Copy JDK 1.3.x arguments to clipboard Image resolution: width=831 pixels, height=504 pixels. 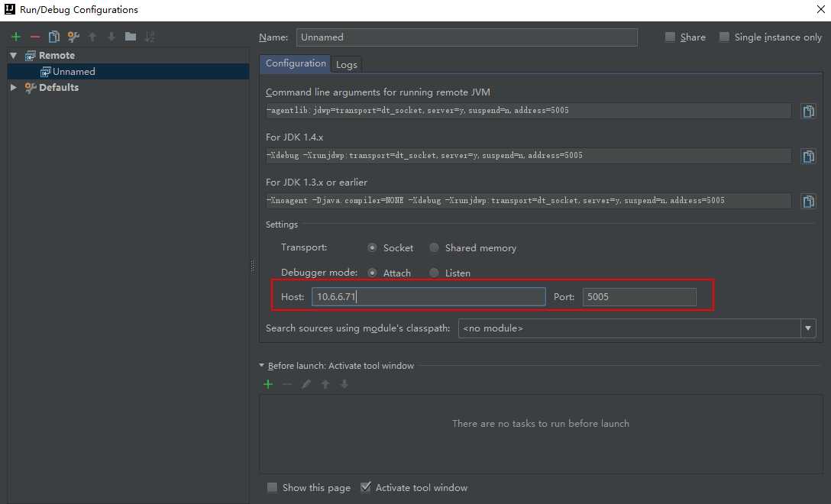[808, 202]
